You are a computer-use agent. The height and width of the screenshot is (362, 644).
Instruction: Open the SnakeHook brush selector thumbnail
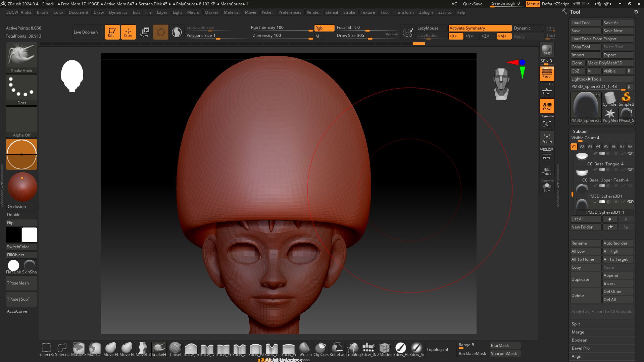point(21,57)
